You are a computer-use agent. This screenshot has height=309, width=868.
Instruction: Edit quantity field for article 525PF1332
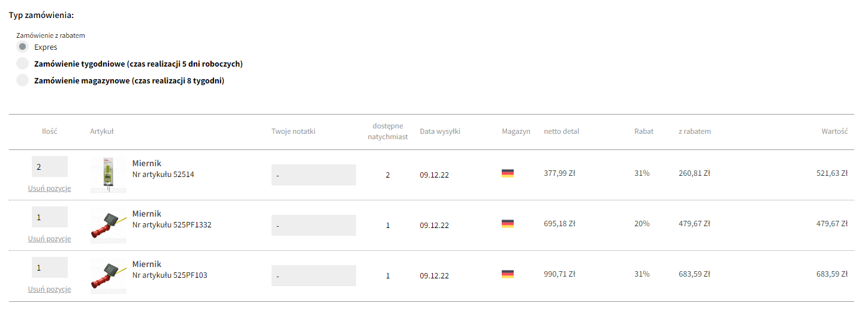(50, 217)
